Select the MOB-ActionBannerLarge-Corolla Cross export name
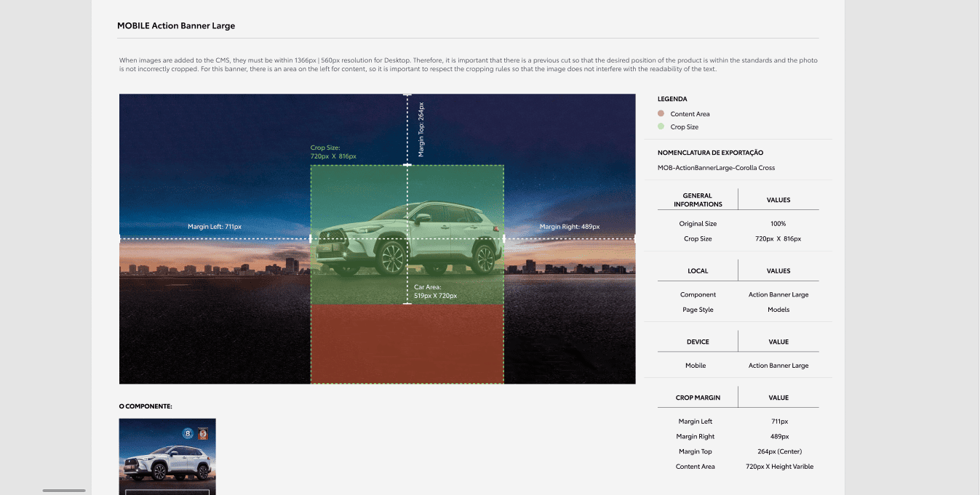The width and height of the screenshot is (980, 495). pos(716,168)
